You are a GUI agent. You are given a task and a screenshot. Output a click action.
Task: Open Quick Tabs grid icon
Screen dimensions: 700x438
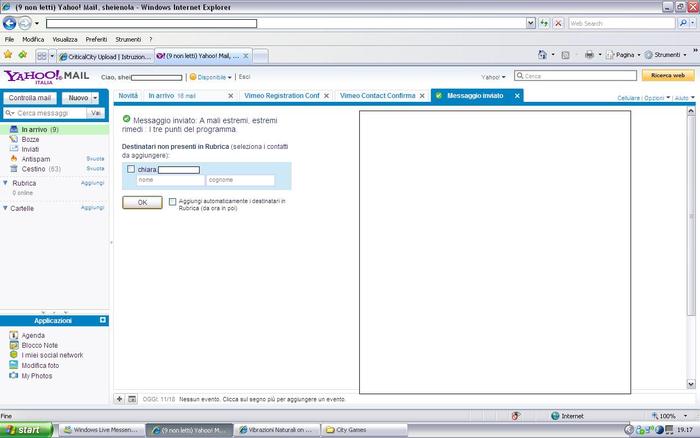click(42, 56)
